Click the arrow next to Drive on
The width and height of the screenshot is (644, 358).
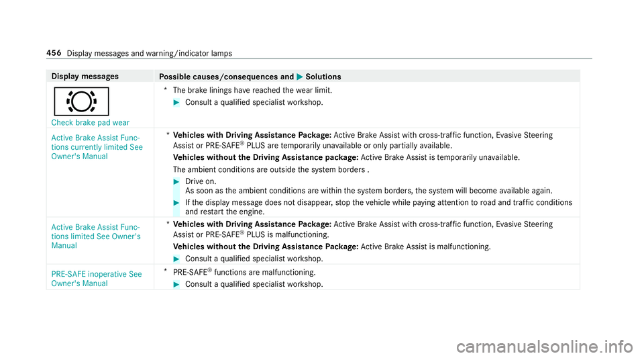pos(176,181)
